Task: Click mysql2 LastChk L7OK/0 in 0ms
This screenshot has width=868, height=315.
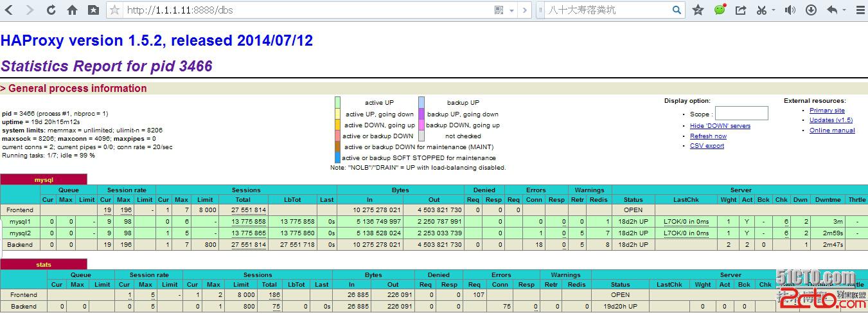Action: tap(686, 233)
